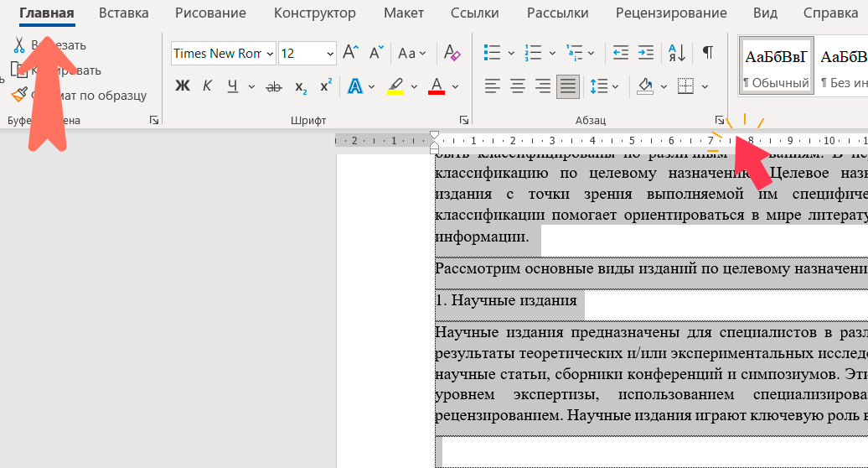Toggle superscript formatting

tap(326, 86)
